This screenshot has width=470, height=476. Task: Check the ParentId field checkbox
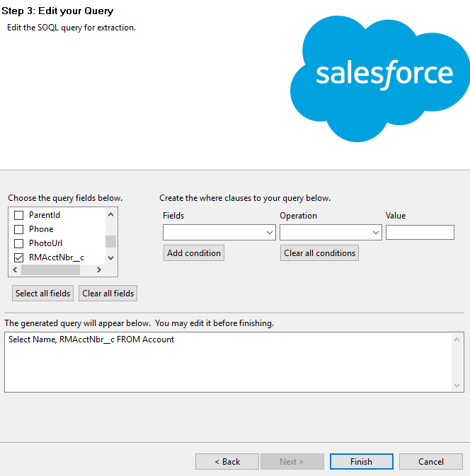[x=19, y=215]
